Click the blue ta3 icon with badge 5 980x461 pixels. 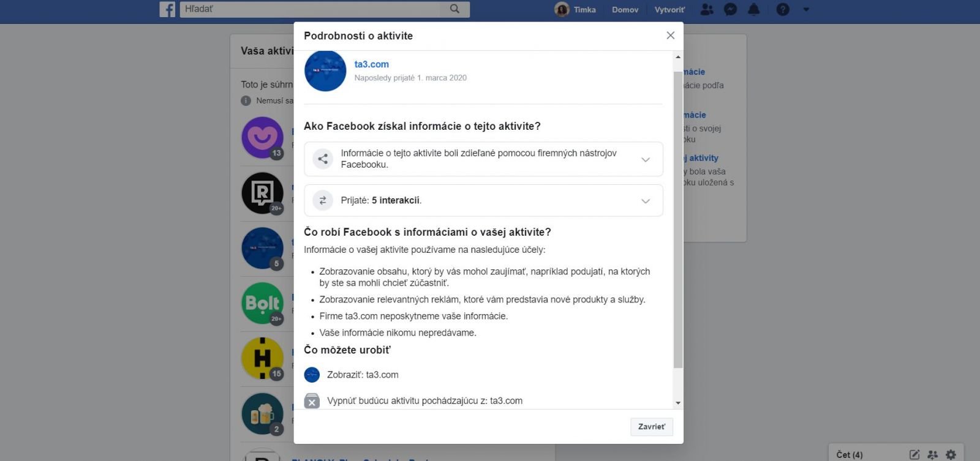263,249
